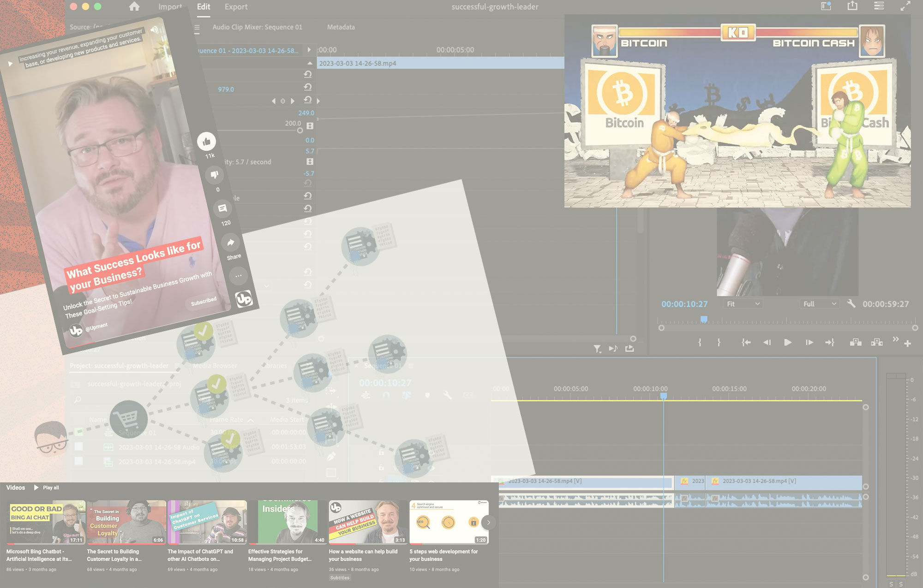Image resolution: width=923 pixels, height=588 pixels.
Task: Open Program Monitor settings with the wrench icon
Action: (x=851, y=304)
